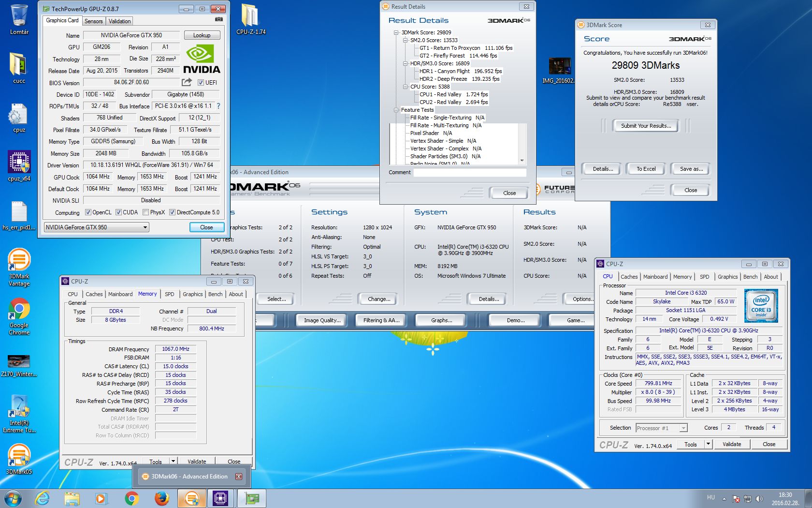Screen dimensions: 812x508
Task: Open Firefox from the taskbar
Action: pos(161,498)
